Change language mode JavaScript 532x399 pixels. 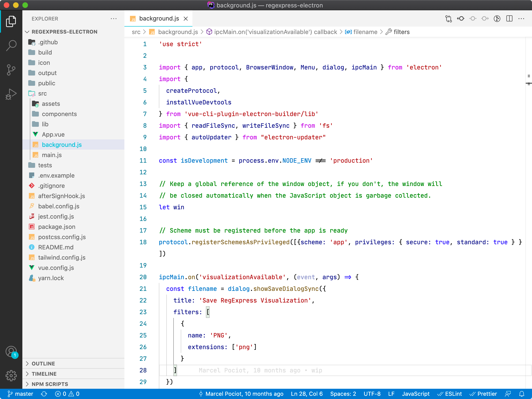pyautogui.click(x=416, y=394)
